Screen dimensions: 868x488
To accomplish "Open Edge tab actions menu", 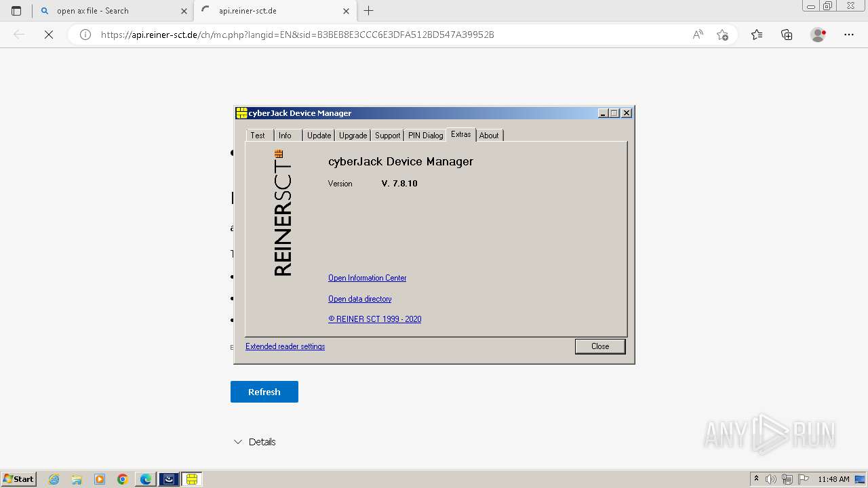I will [16, 11].
